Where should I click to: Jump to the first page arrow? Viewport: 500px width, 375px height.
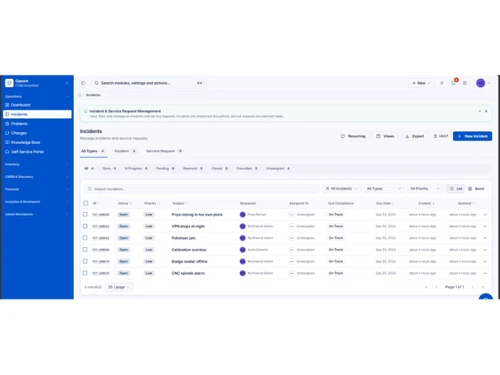(x=426, y=287)
